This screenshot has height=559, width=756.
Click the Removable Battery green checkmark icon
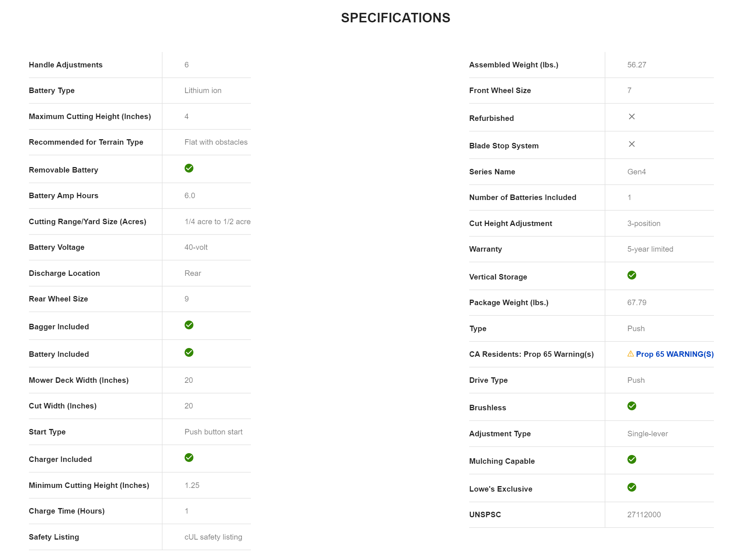189,168
